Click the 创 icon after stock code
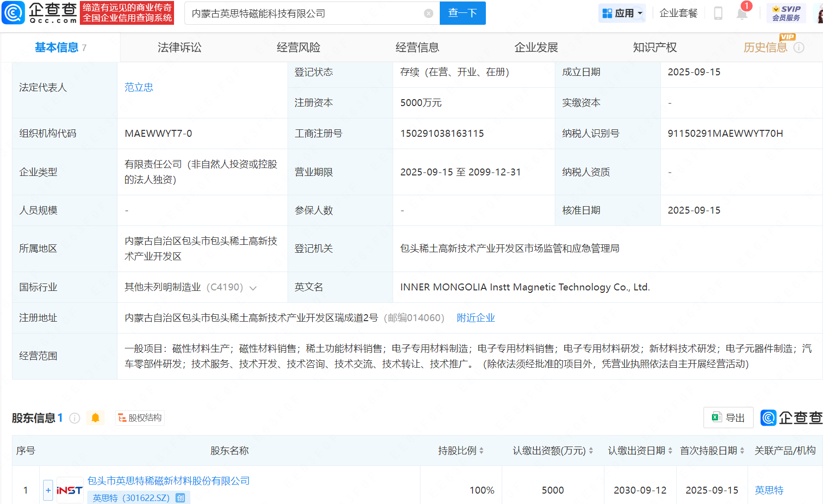This screenshot has width=823, height=504. click(180, 498)
